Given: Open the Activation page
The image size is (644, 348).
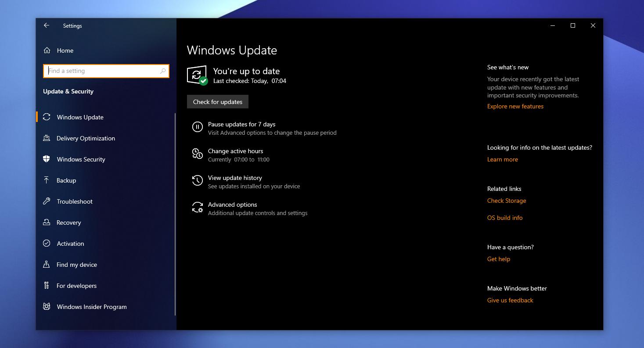Looking at the screenshot, I should pyautogui.click(x=105, y=244).
